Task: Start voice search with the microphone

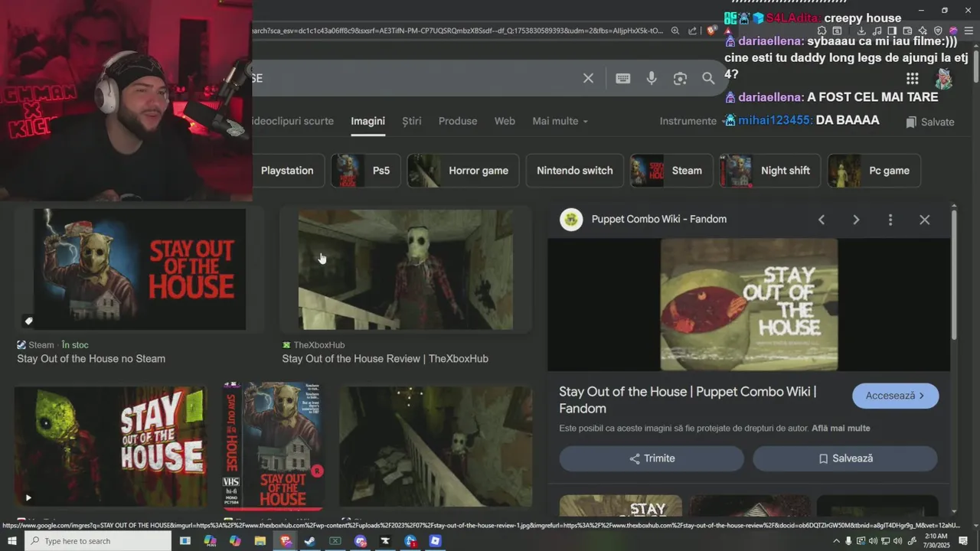Action: [x=652, y=78]
